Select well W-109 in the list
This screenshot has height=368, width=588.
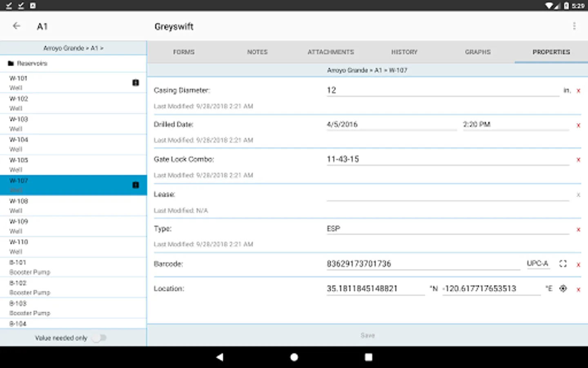click(73, 226)
